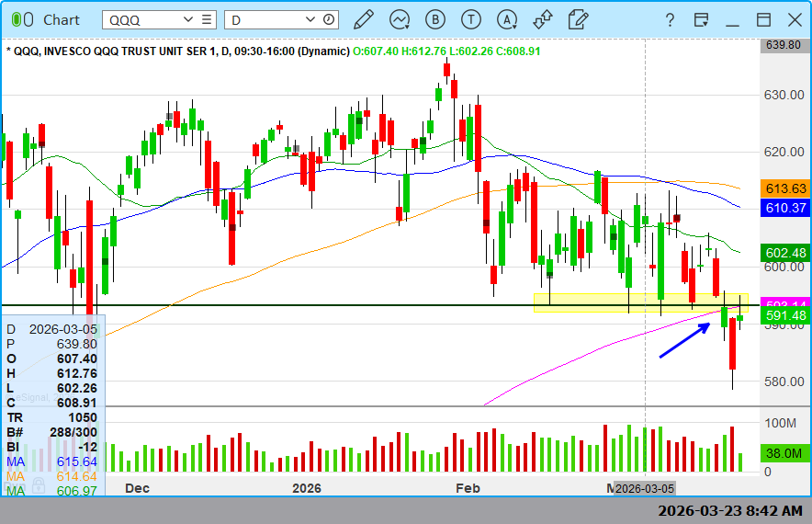The height and width of the screenshot is (524, 812).
Task: Open the symbol list menu icon
Action: pyautogui.click(x=208, y=19)
